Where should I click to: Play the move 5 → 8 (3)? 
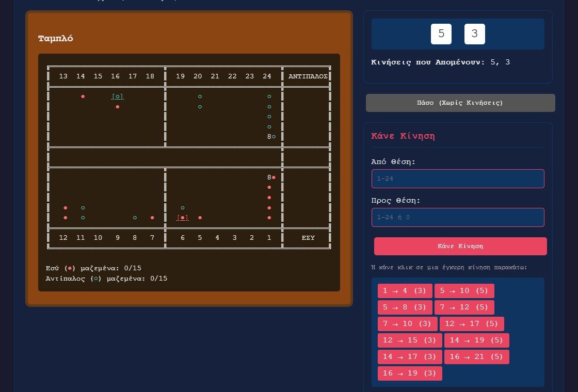coord(405,307)
